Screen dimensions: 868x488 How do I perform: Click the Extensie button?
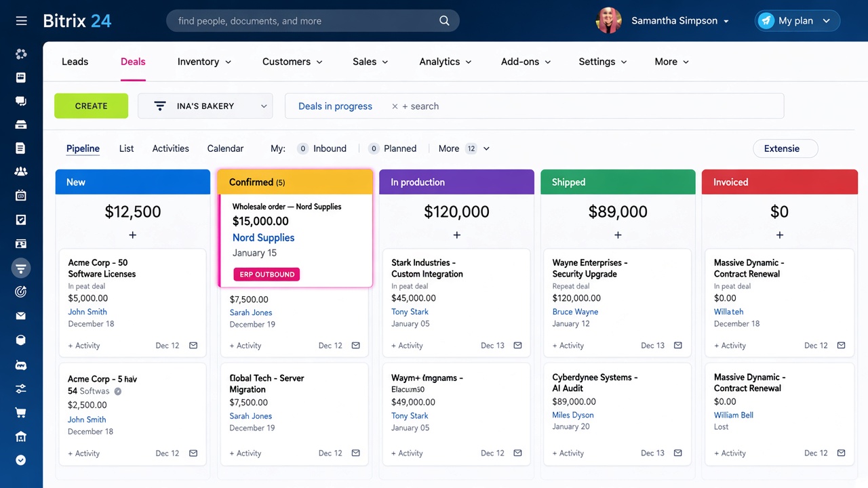coord(785,148)
